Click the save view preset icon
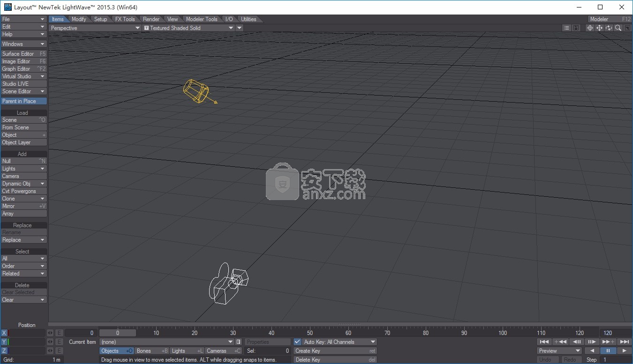633x364 pixels. 576,28
